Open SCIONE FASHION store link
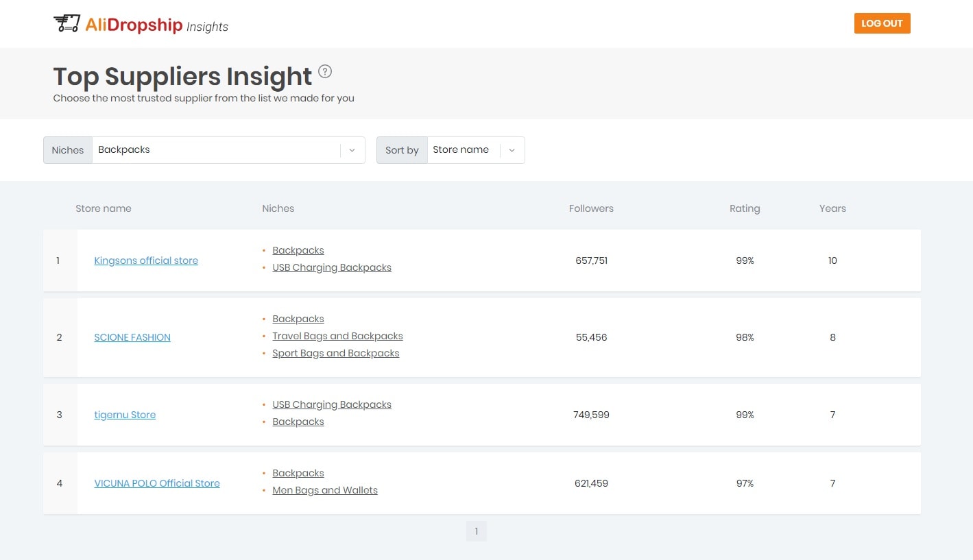973x560 pixels. pyautogui.click(x=132, y=337)
